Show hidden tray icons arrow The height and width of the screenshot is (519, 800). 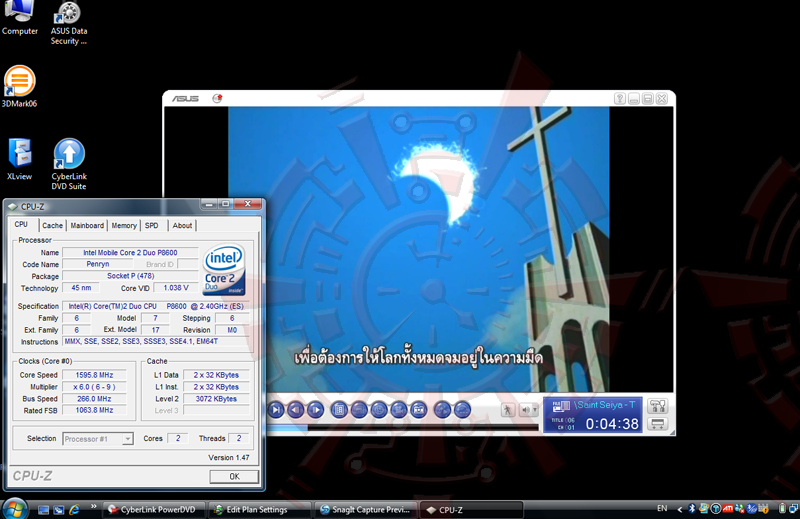click(679, 509)
